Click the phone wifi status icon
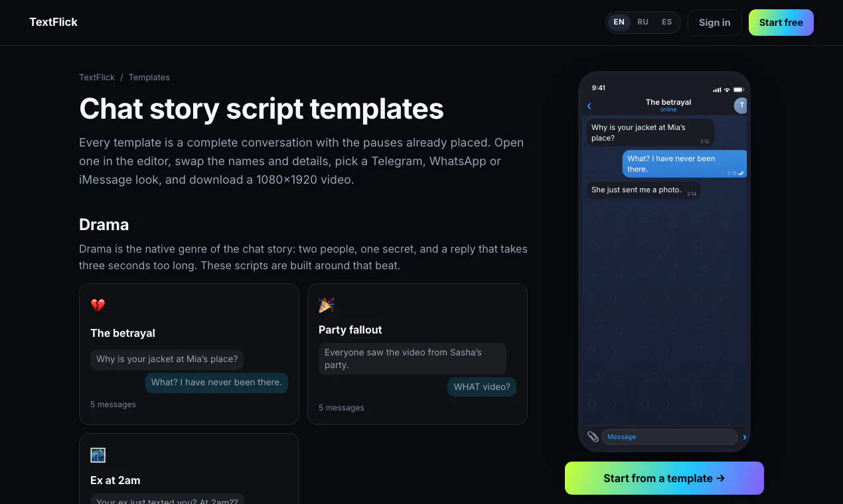 [x=727, y=90]
